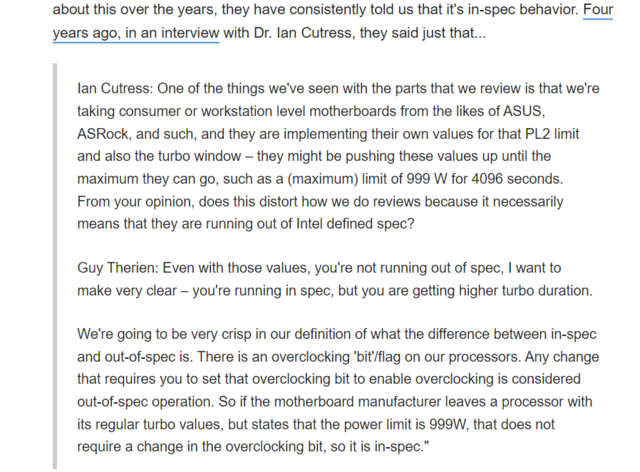This screenshot has width=640, height=472.
Task: Click the word "ASRock" in the quote
Action: pos(102,134)
